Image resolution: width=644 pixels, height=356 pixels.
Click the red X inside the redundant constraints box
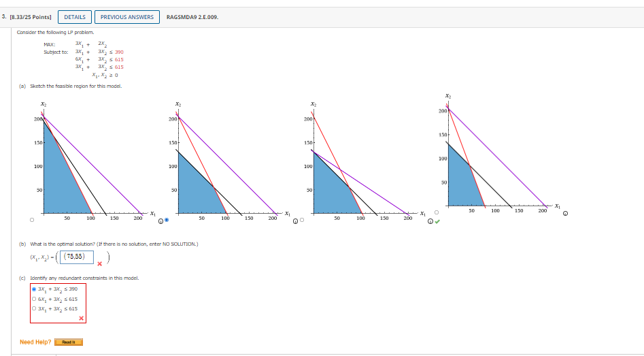pyautogui.click(x=82, y=318)
